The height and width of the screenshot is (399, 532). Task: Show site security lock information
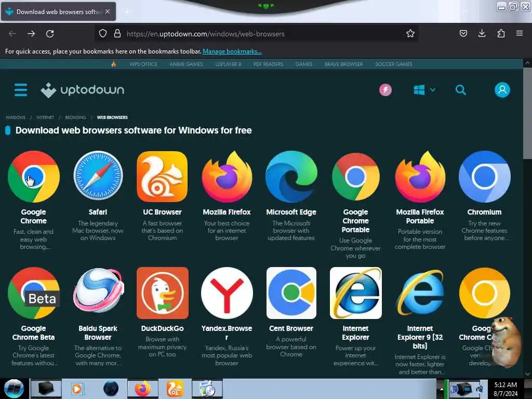tap(117, 34)
